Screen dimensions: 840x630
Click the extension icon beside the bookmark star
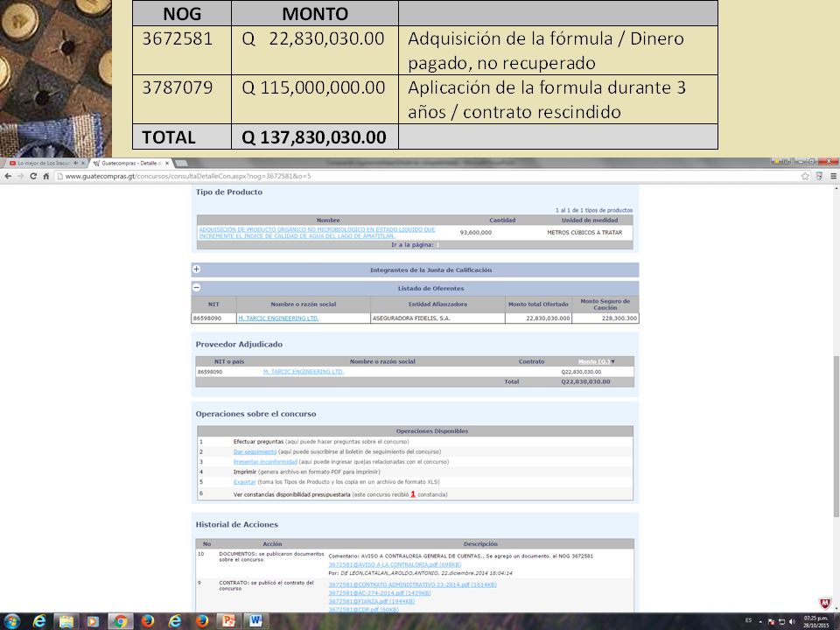tap(819, 176)
